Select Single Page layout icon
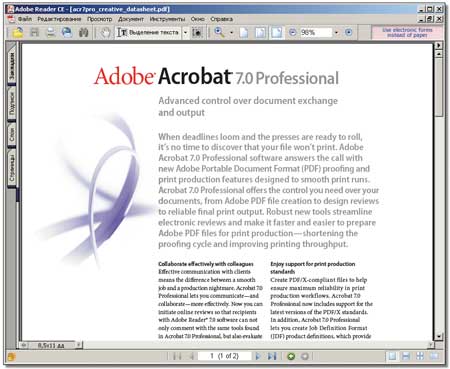Screen dimensions: 450x369 pos(392,356)
